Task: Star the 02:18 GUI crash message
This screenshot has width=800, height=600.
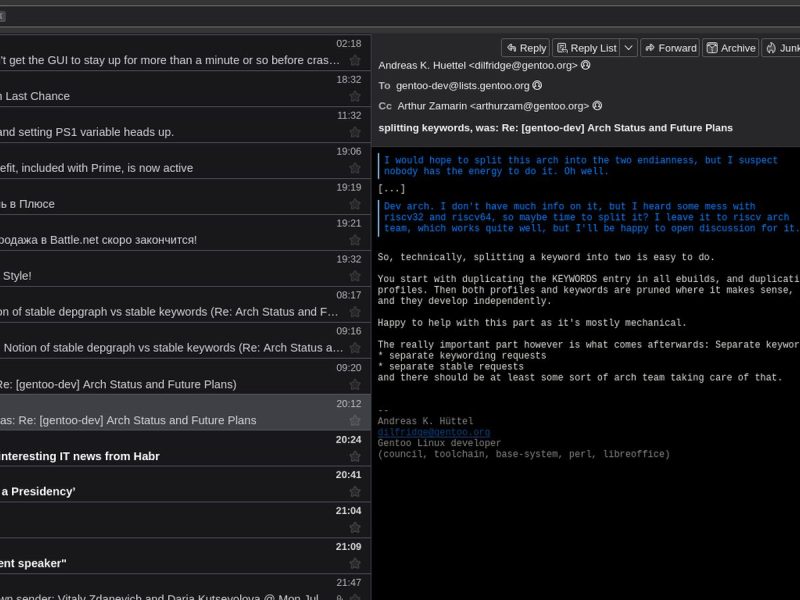Action: pyautogui.click(x=355, y=61)
